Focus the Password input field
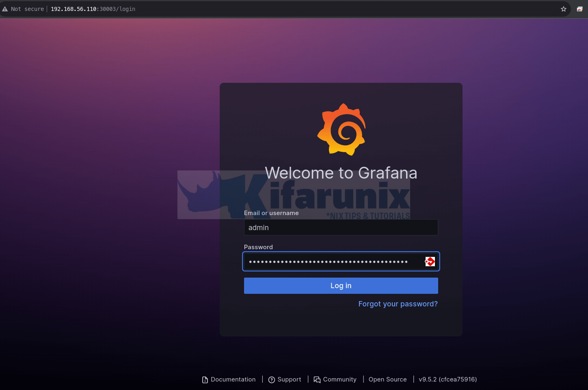588x390 pixels. click(x=341, y=261)
